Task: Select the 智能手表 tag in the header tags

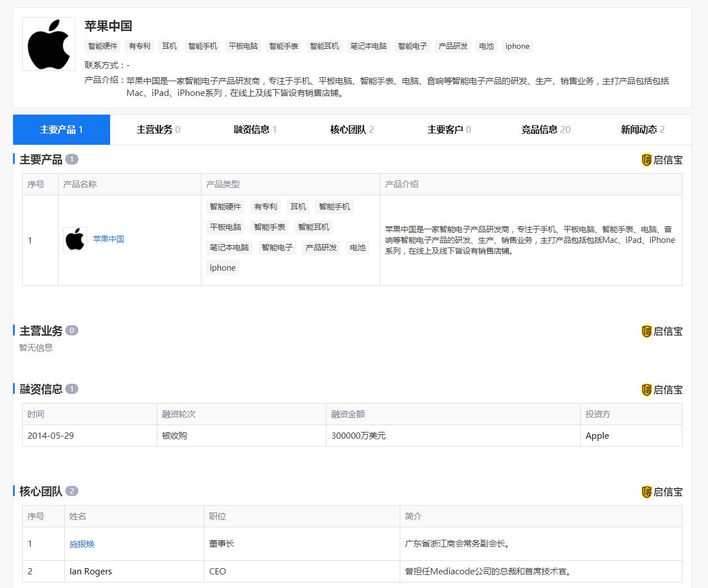Action: pos(284,46)
